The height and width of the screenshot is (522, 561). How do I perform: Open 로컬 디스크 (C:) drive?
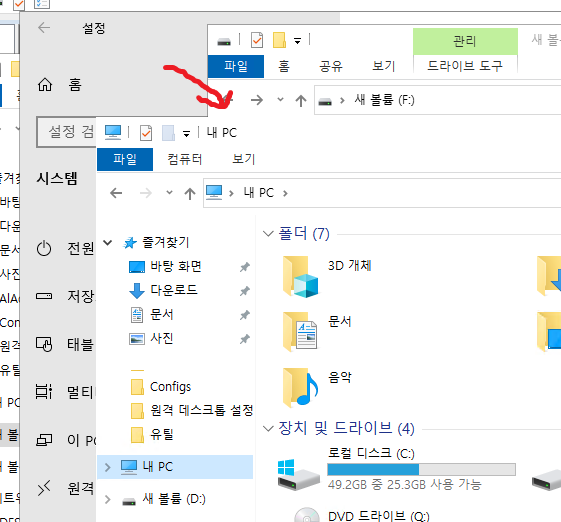click(397, 469)
